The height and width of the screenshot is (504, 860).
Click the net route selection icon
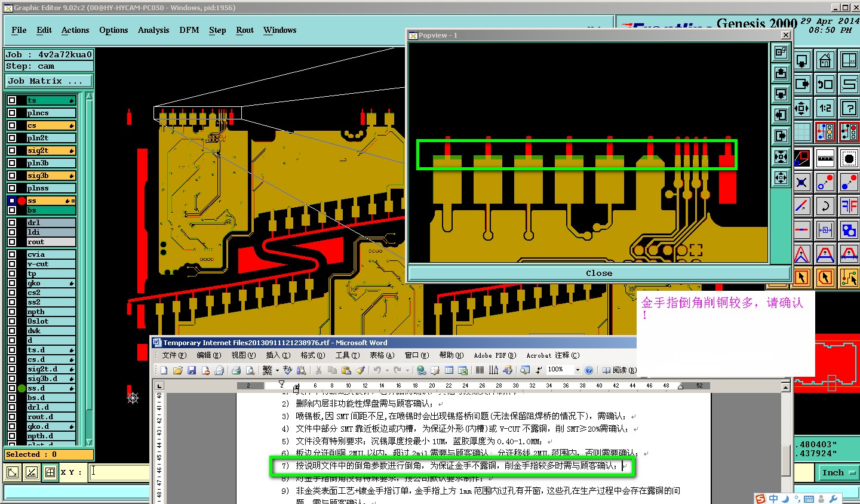point(849,277)
